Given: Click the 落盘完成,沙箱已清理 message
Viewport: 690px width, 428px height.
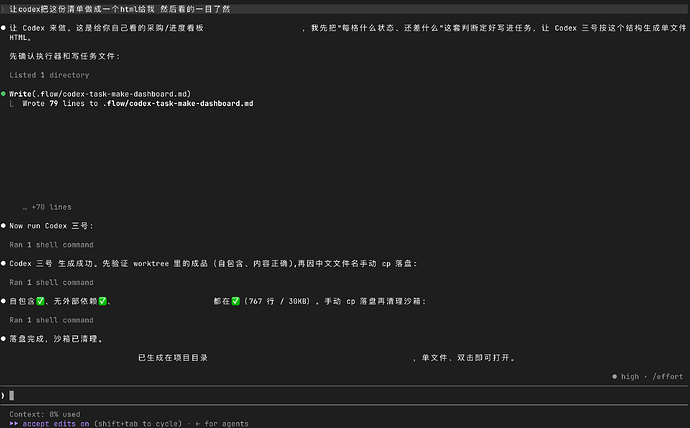Looking at the screenshot, I should pos(56,339).
